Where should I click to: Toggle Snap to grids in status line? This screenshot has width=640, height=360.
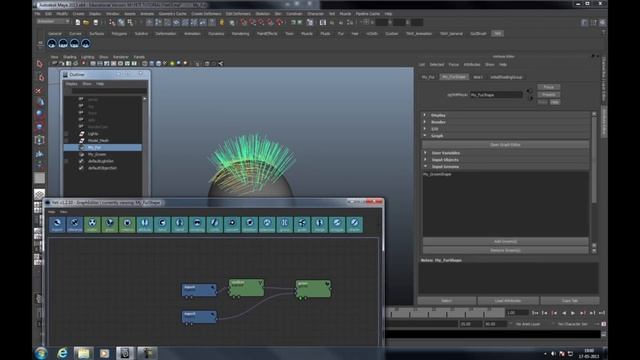click(x=244, y=22)
